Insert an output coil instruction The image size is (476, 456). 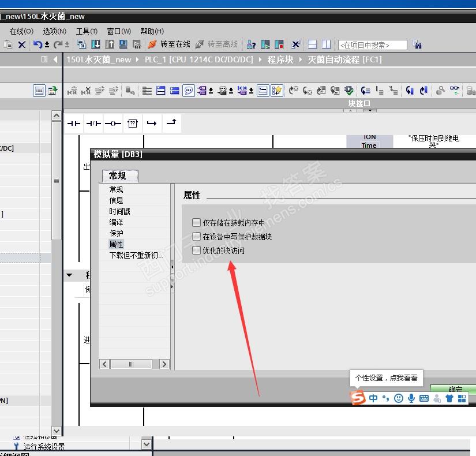tap(113, 124)
